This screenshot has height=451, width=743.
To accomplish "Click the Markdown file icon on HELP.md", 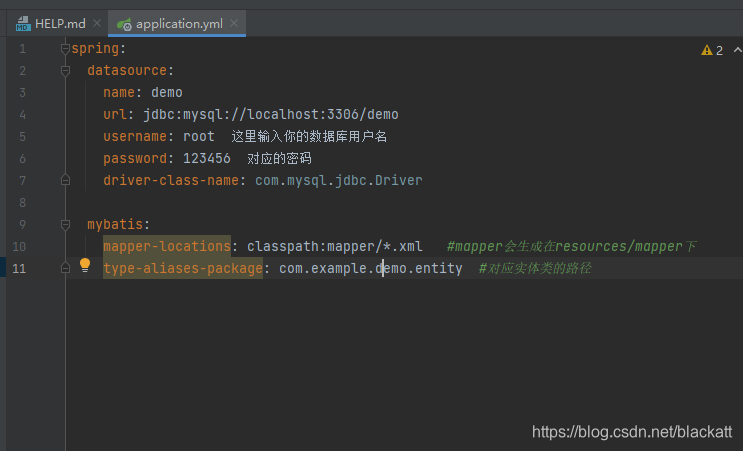I will pos(23,23).
